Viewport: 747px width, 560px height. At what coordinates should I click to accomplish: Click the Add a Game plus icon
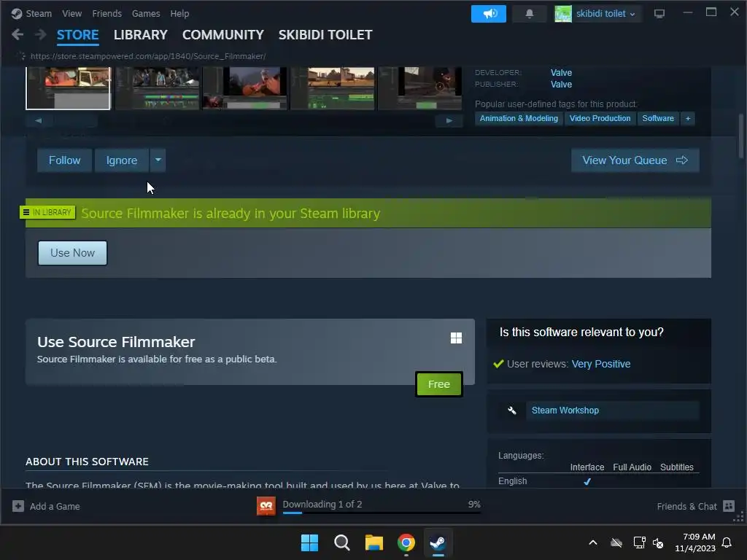[18, 506]
